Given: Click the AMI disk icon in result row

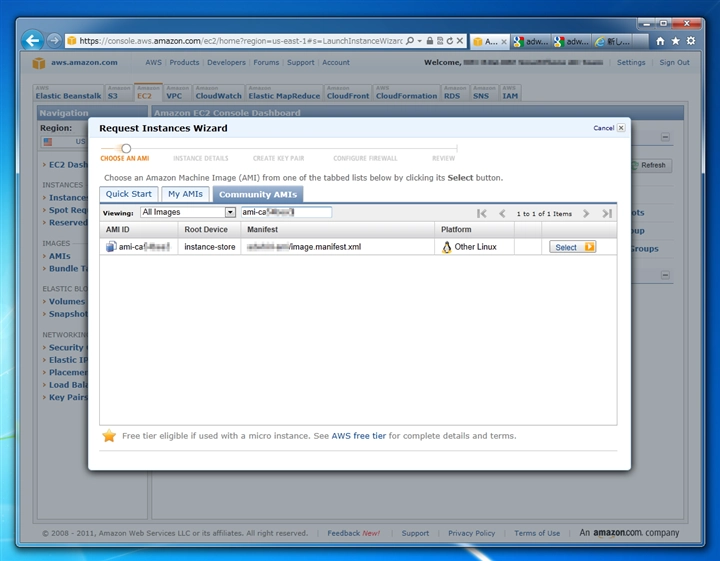Looking at the screenshot, I should tap(111, 247).
